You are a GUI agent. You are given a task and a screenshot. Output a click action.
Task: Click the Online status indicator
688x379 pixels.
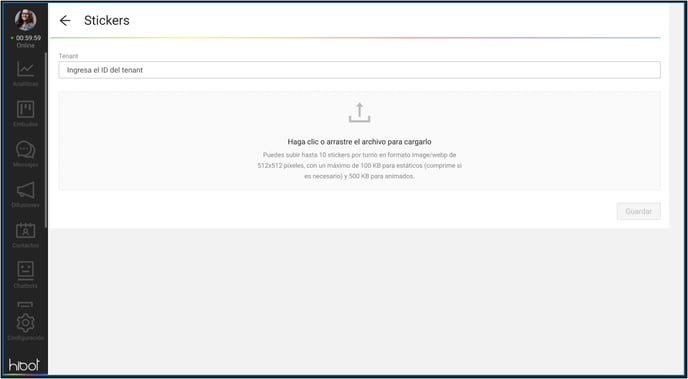tap(25, 46)
